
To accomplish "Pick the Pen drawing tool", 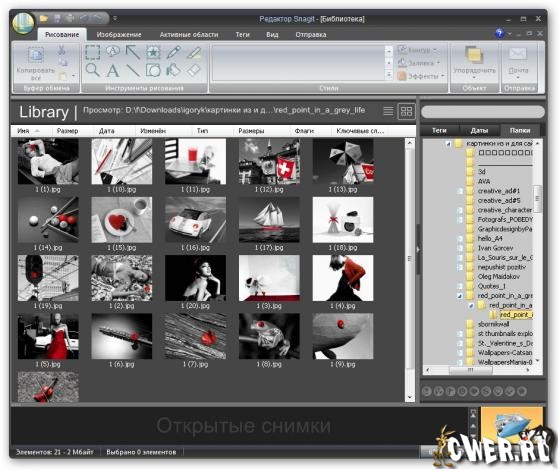I will tap(174, 52).
